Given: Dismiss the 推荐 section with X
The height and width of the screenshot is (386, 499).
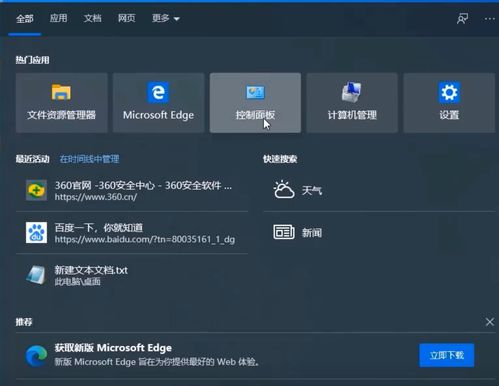Looking at the screenshot, I should [x=490, y=322].
